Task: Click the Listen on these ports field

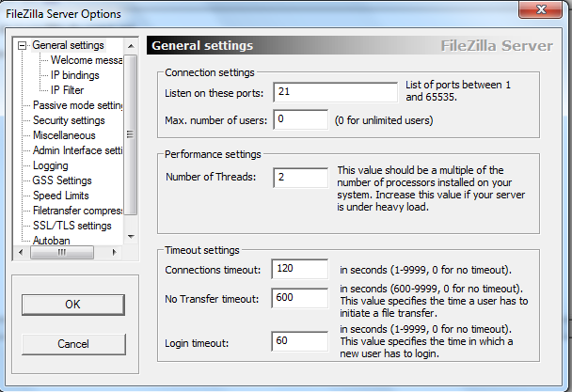Action: click(335, 92)
